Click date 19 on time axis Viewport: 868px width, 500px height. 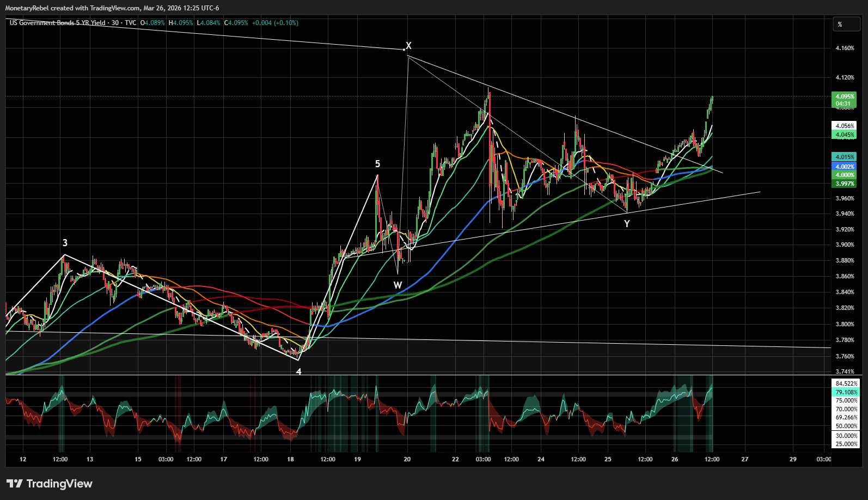pyautogui.click(x=357, y=459)
